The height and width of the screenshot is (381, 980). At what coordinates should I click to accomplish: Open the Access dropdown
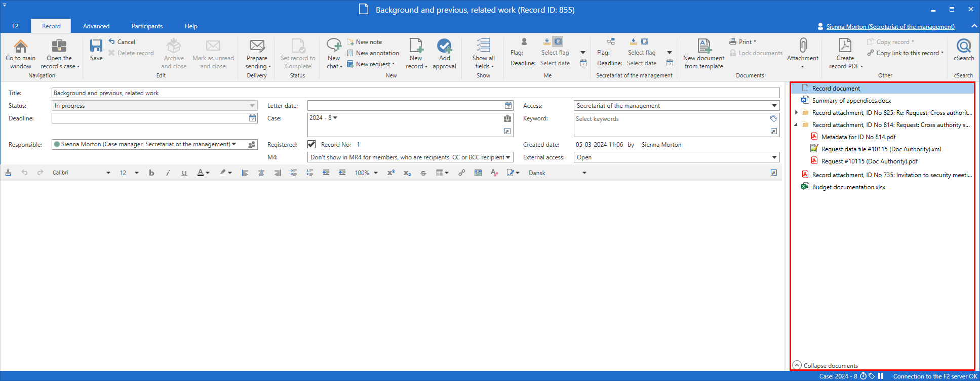tap(774, 106)
